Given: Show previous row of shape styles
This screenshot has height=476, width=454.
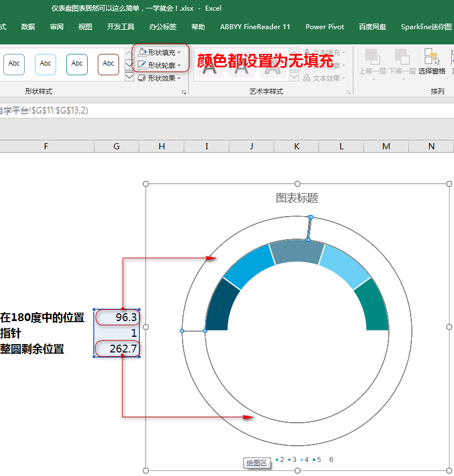Looking at the screenshot, I should pyautogui.click(x=129, y=53).
